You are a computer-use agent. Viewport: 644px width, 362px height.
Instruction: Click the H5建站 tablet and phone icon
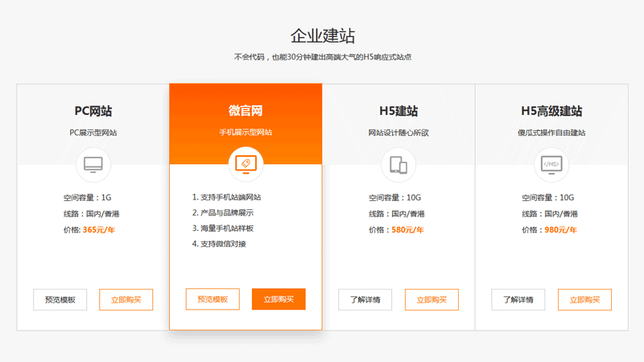coord(398,164)
